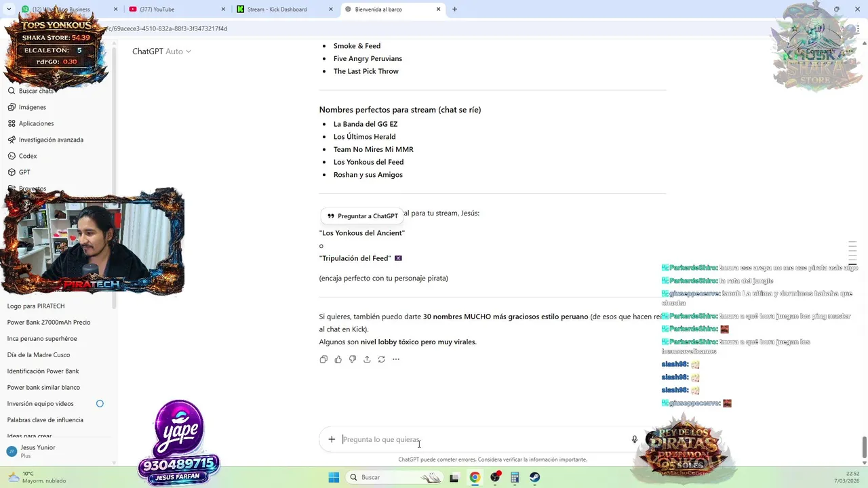
Task: Open OBS Studio from the taskbar
Action: [x=495, y=477]
